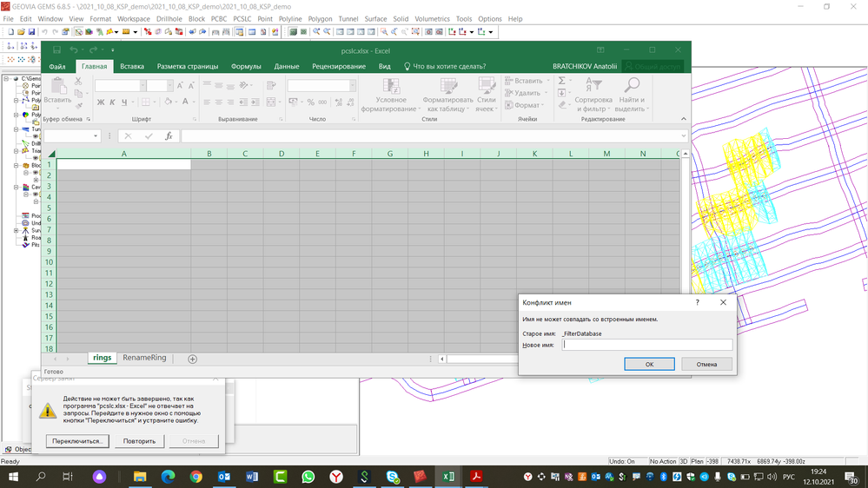Click the help question mark in Конфликт имен dialog
The height and width of the screenshot is (488, 868).
(698, 303)
